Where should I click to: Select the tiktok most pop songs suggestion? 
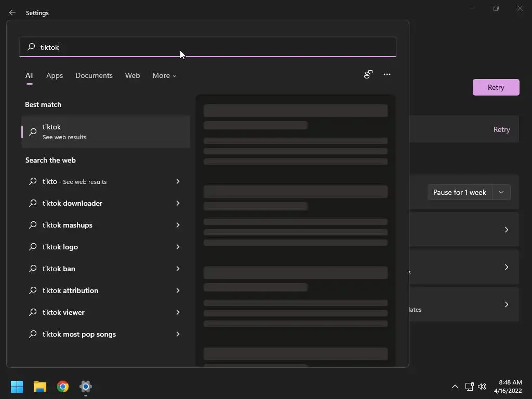[x=105, y=334]
